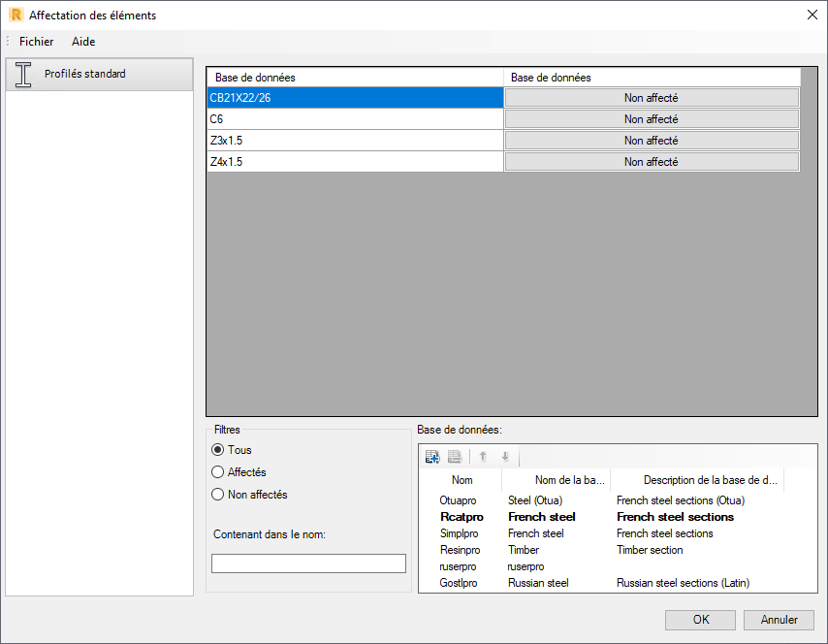Move database up with arrow icon
828x644 pixels.
[483, 457]
